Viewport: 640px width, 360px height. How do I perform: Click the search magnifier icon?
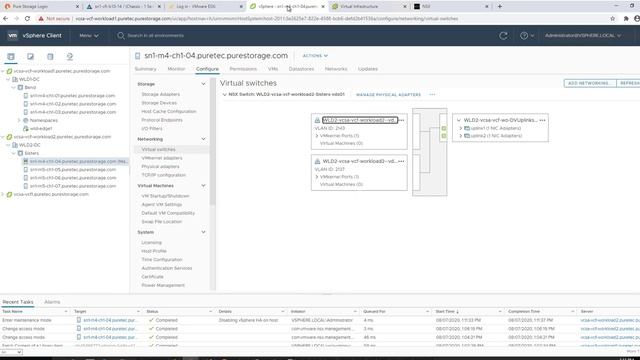click(121, 36)
